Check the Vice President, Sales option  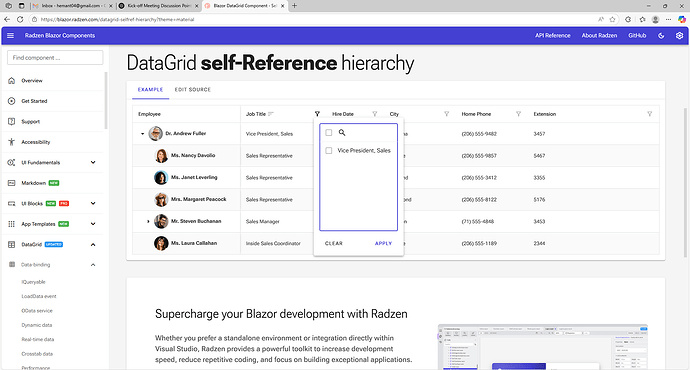tap(329, 150)
